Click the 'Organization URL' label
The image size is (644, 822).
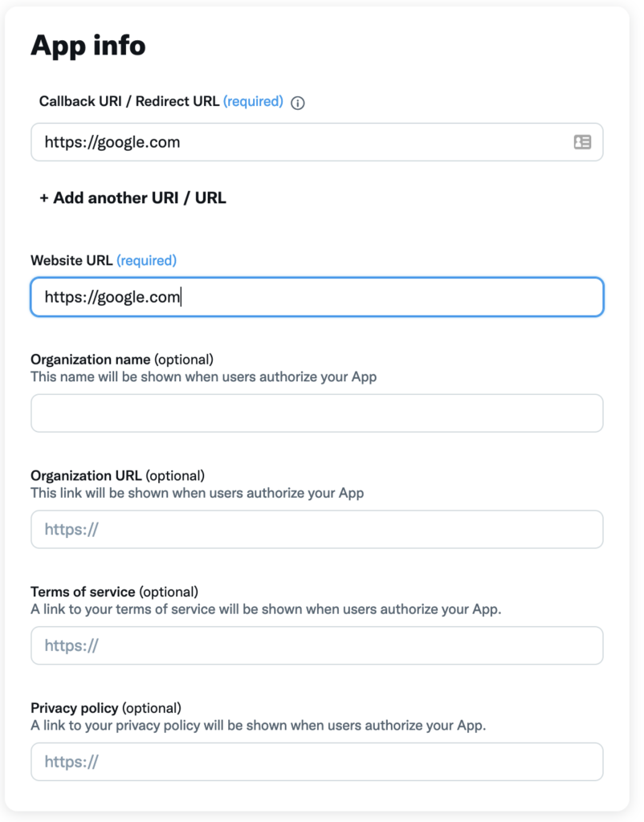click(86, 475)
